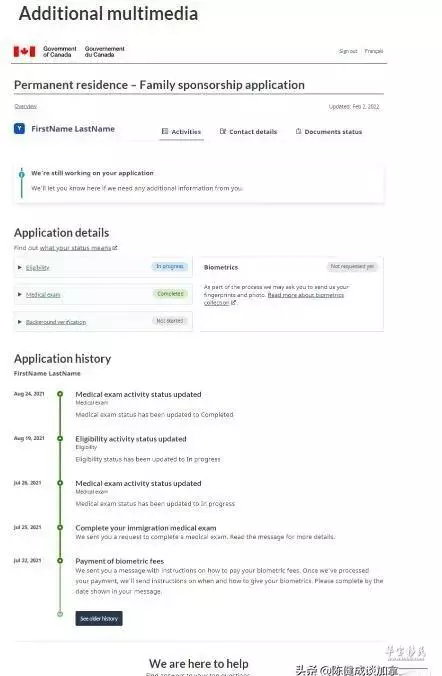
Task: Click the Activities tab list icon
Action: [165, 131]
